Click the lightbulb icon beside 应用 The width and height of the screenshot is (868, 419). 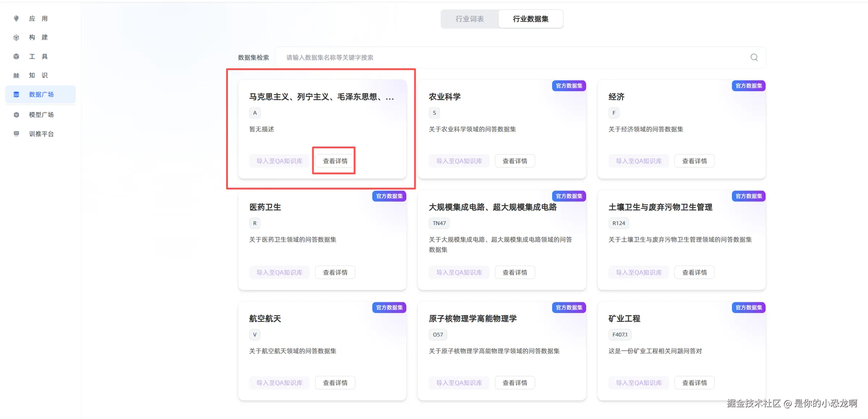pyautogui.click(x=16, y=18)
